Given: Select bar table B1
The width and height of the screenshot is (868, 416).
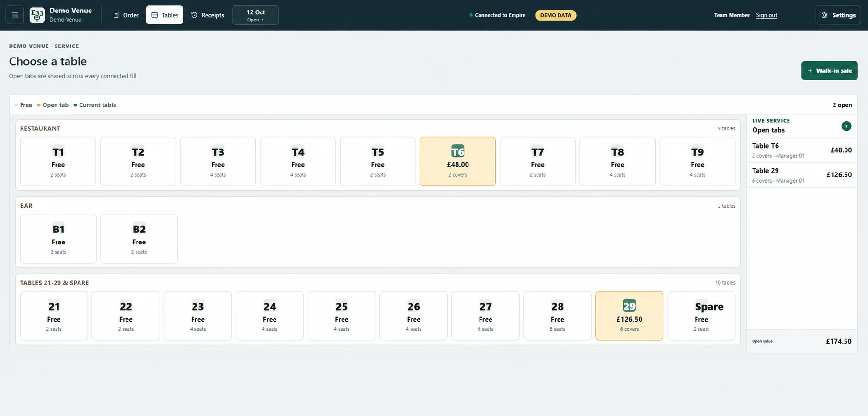Looking at the screenshot, I should 58,239.
